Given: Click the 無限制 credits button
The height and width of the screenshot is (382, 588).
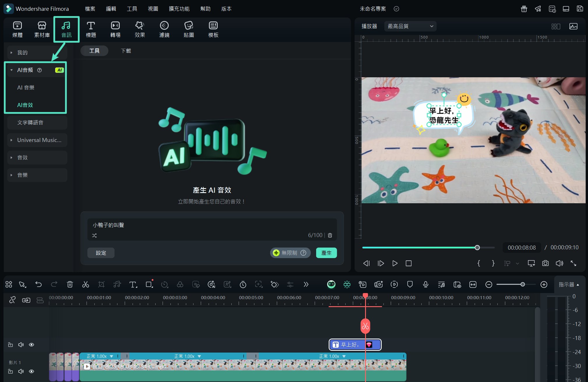Looking at the screenshot, I should 290,253.
